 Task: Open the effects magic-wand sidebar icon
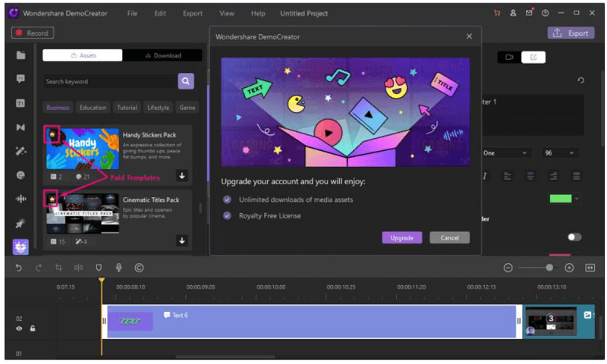tap(20, 151)
